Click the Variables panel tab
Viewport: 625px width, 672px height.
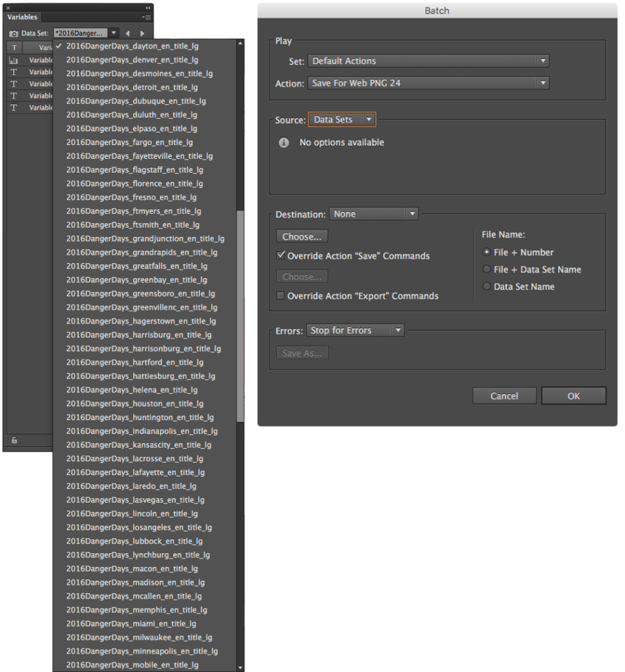pos(22,17)
